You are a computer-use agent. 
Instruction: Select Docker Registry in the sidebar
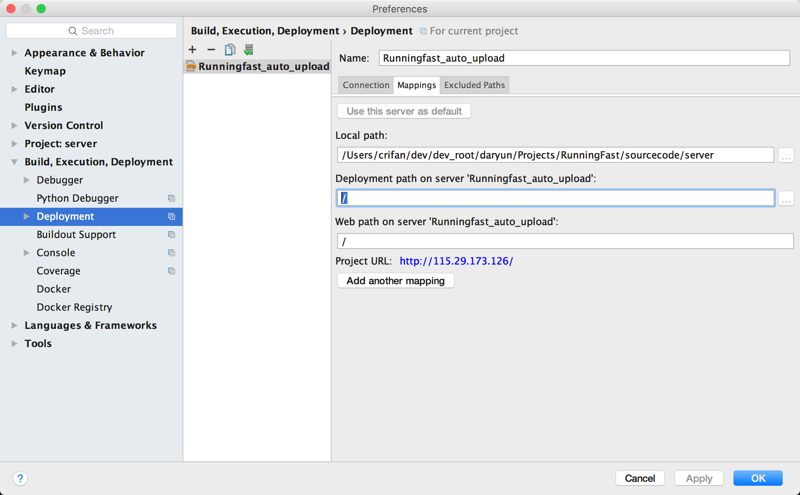pyautogui.click(x=74, y=307)
